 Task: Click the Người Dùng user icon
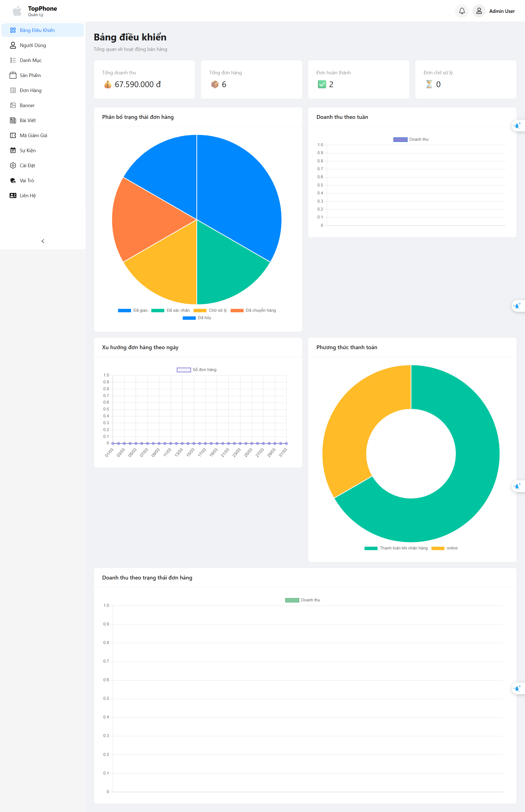(13, 45)
